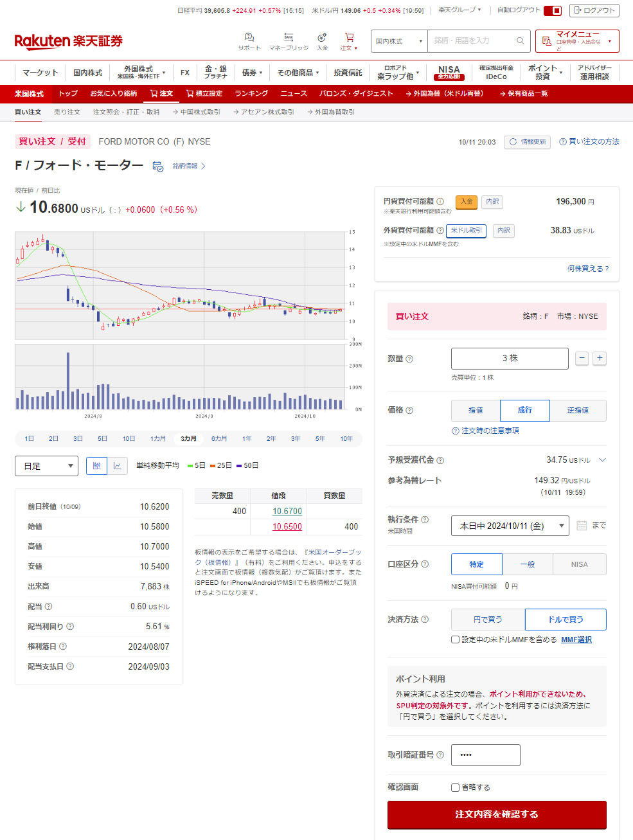Click the search magnifier icon
Screen dimensions: 633x840
(520, 41)
